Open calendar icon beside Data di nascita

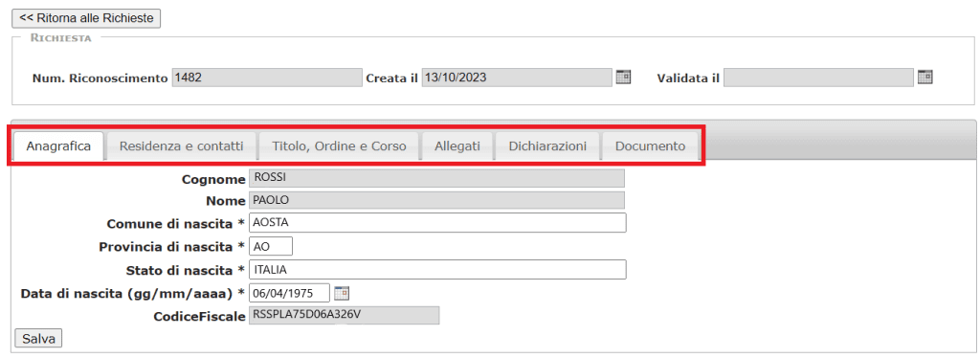342,292
